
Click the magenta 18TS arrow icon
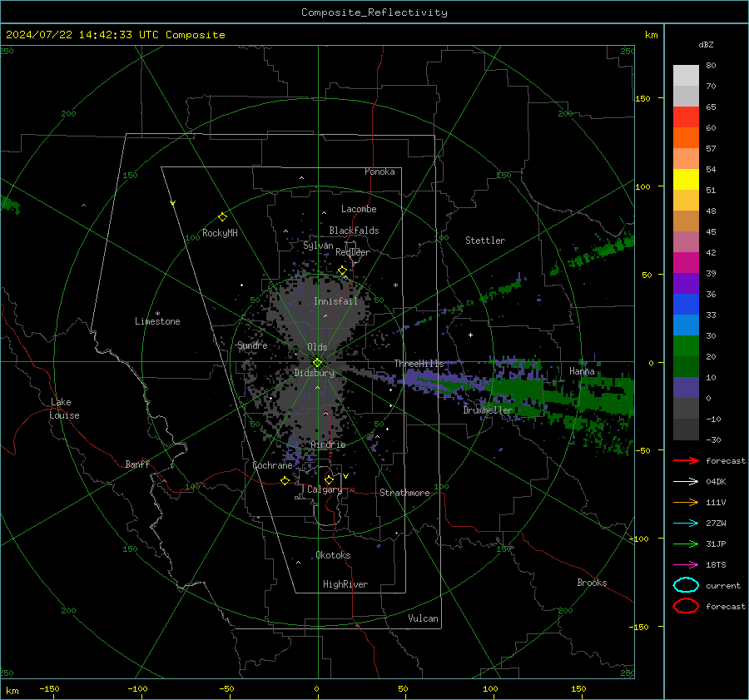tap(686, 565)
